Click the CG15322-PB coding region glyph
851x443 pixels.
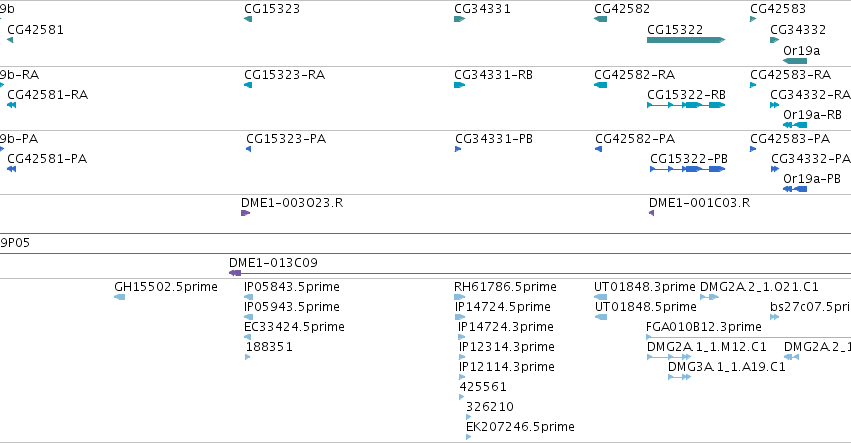tap(688, 169)
